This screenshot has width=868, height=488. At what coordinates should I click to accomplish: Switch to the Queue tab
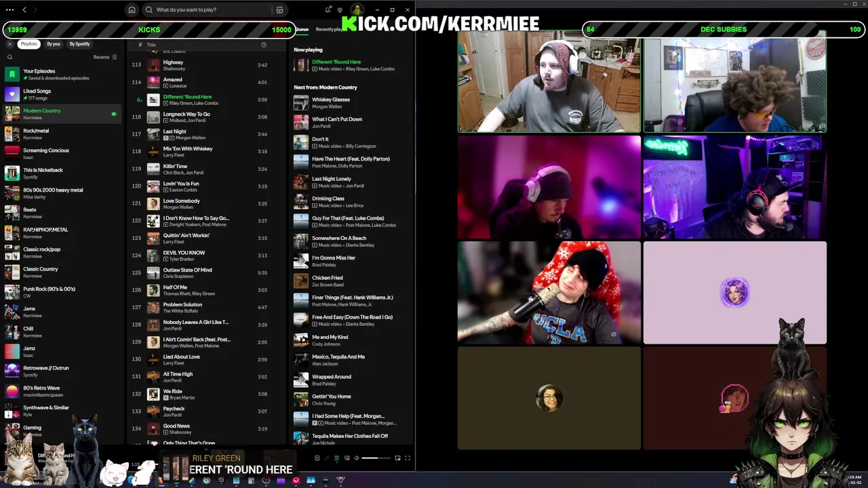[301, 29]
